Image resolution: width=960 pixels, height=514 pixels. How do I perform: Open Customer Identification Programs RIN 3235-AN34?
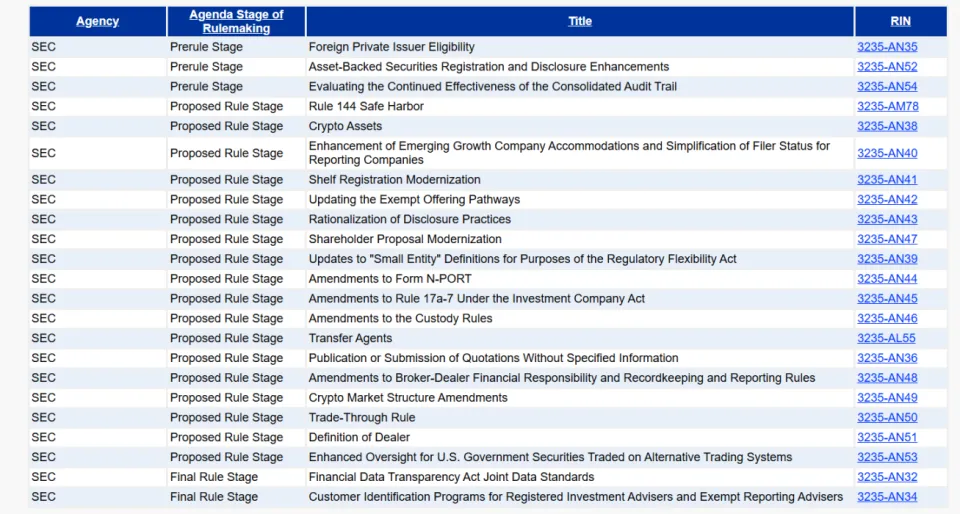tap(887, 497)
